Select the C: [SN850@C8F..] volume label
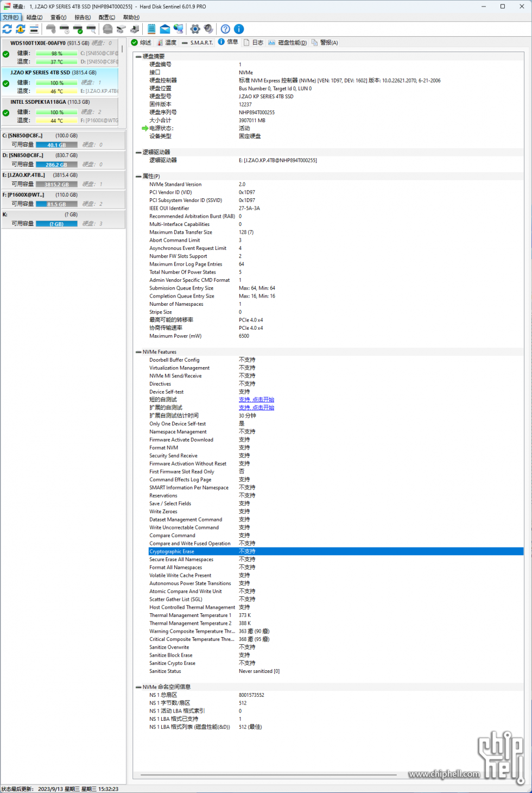The width and height of the screenshot is (532, 793). (22, 136)
